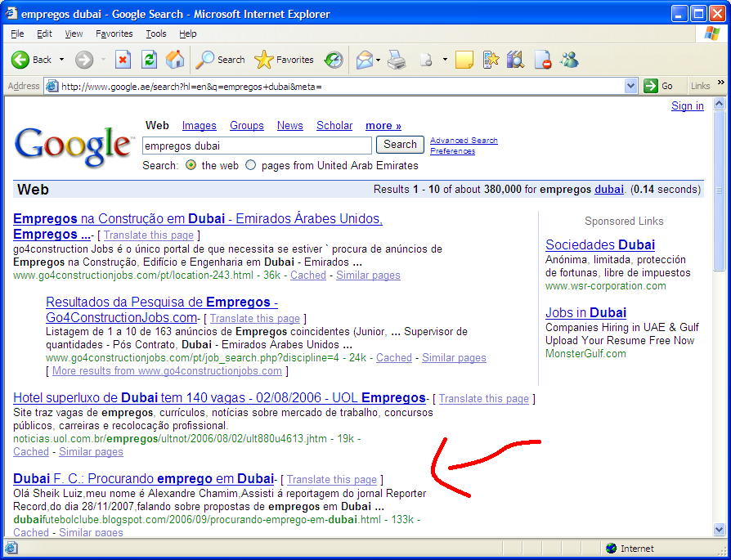Image resolution: width=731 pixels, height=560 pixels.
Task: Open 'Sociedades Dubai' sponsored link
Action: (600, 244)
